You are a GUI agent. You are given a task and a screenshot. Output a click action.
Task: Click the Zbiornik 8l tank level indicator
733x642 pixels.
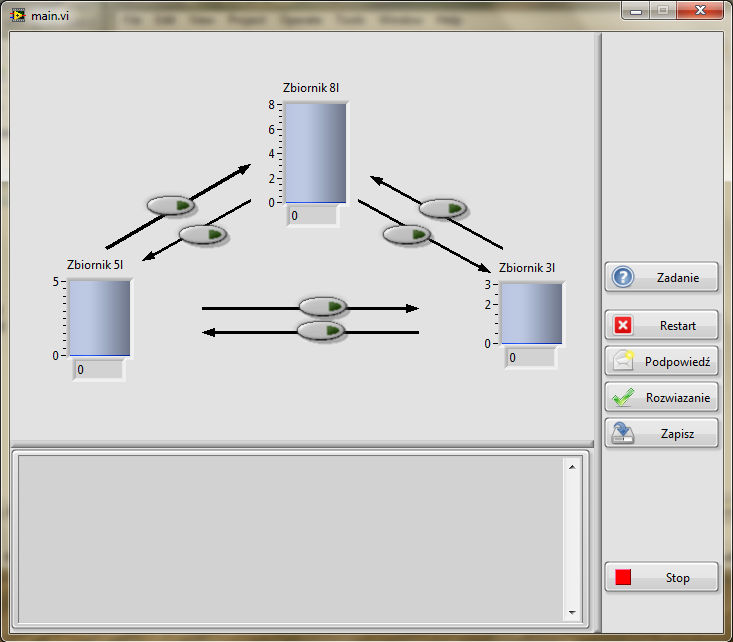click(x=316, y=153)
